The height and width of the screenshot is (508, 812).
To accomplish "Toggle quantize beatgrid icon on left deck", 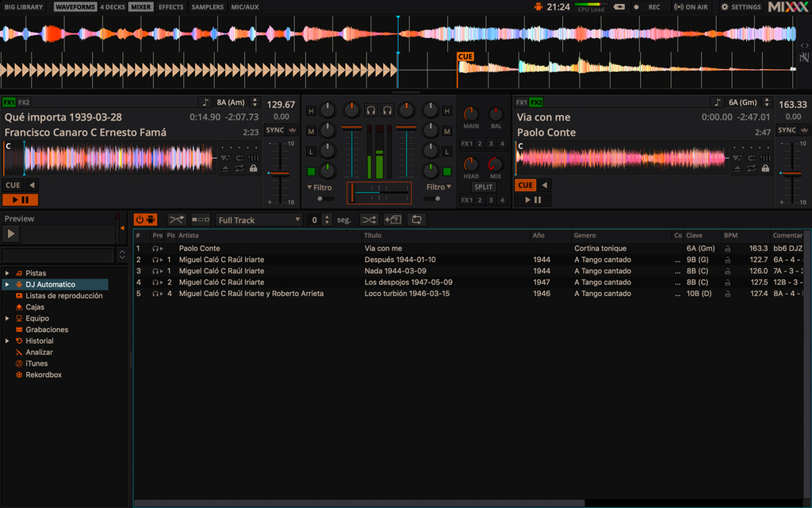I will click(253, 158).
